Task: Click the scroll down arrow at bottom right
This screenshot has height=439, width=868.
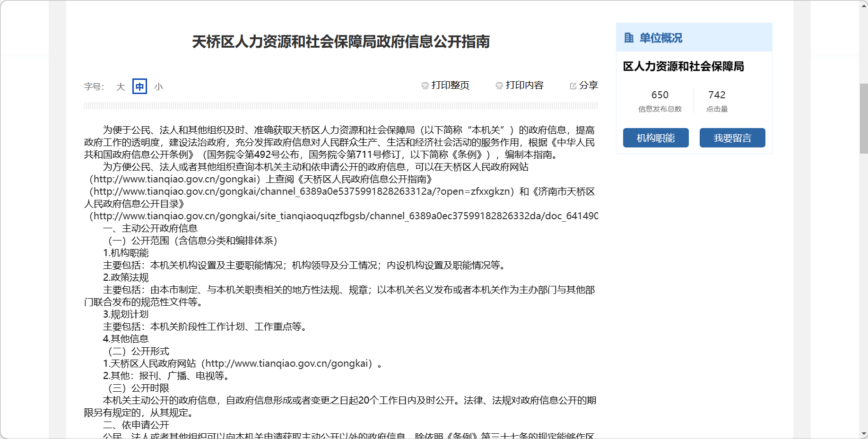Action: (x=864, y=433)
